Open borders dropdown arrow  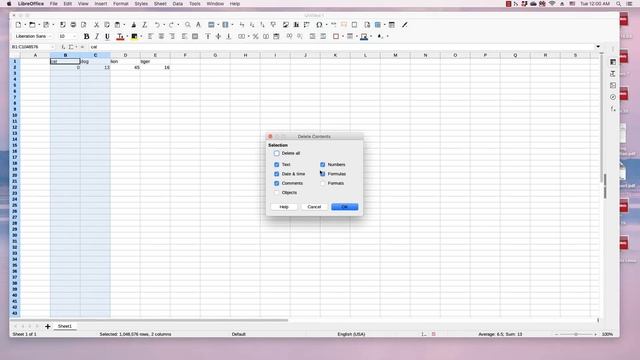[x=342, y=36]
